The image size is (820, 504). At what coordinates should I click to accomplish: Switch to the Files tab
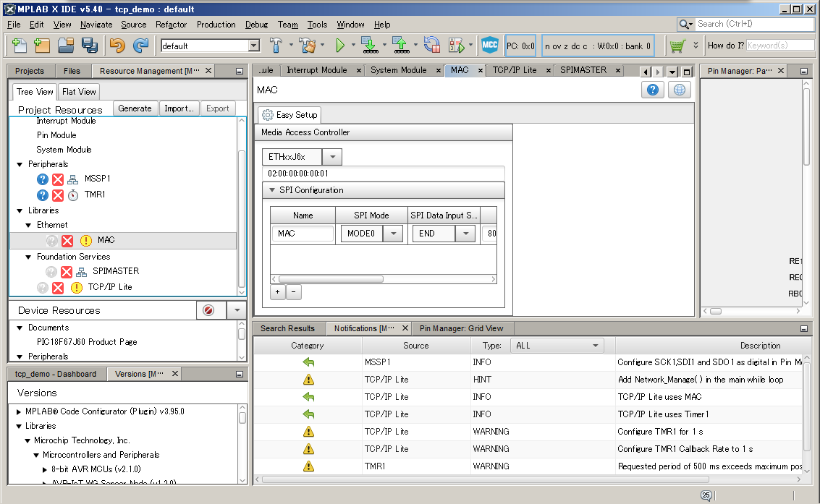(x=72, y=71)
